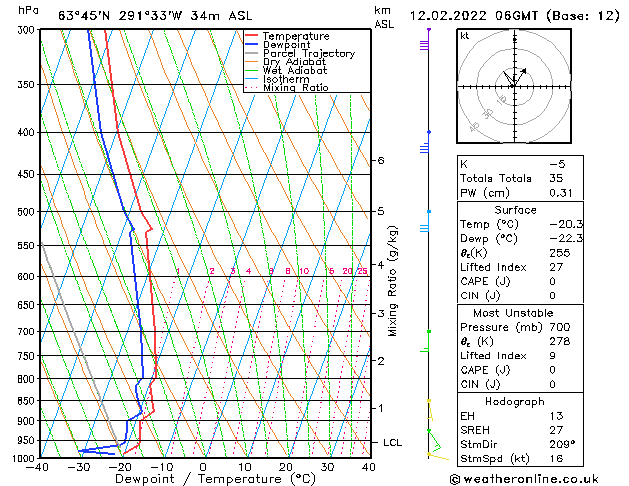Click the 'Wet Adiabat' legend entry
Image resolution: width=629 pixels, height=486 pixels.
tap(295, 70)
